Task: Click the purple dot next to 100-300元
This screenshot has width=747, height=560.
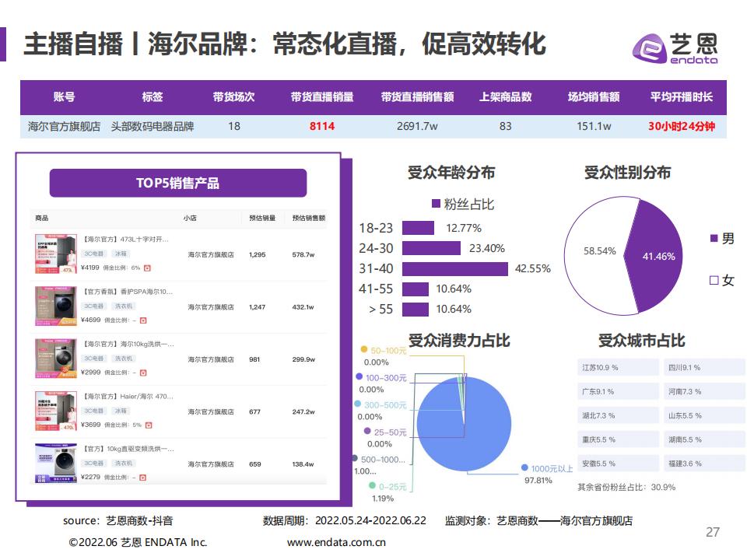Action: point(359,376)
